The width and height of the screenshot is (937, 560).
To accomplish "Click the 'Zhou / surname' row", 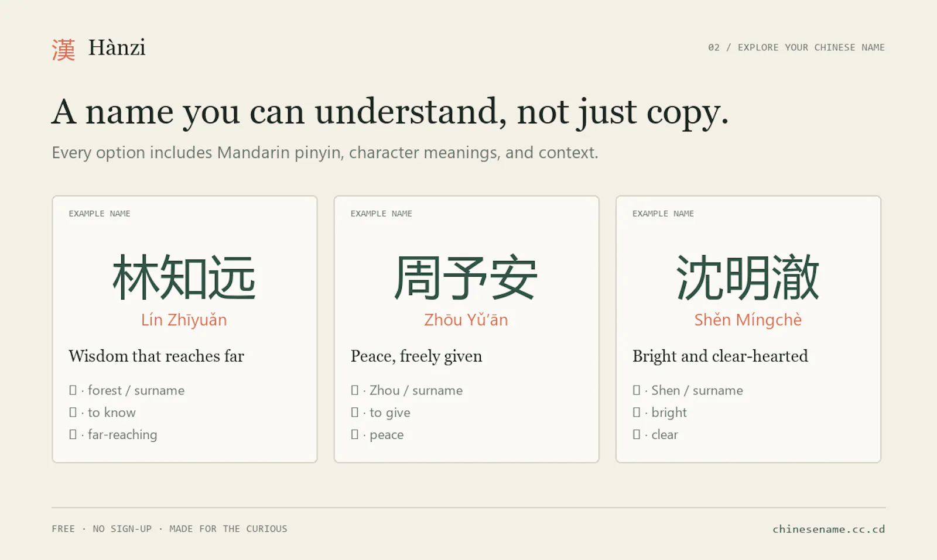I will [x=406, y=390].
